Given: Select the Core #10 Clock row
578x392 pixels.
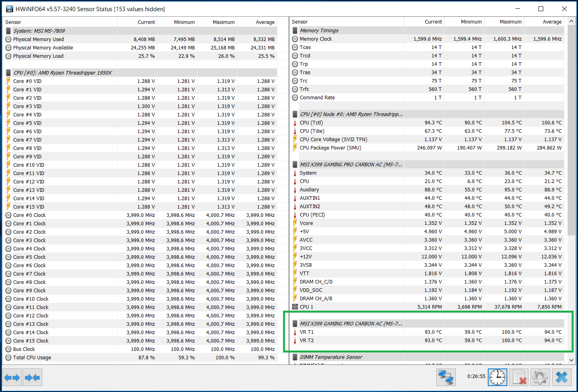Looking at the screenshot, I should [140, 299].
